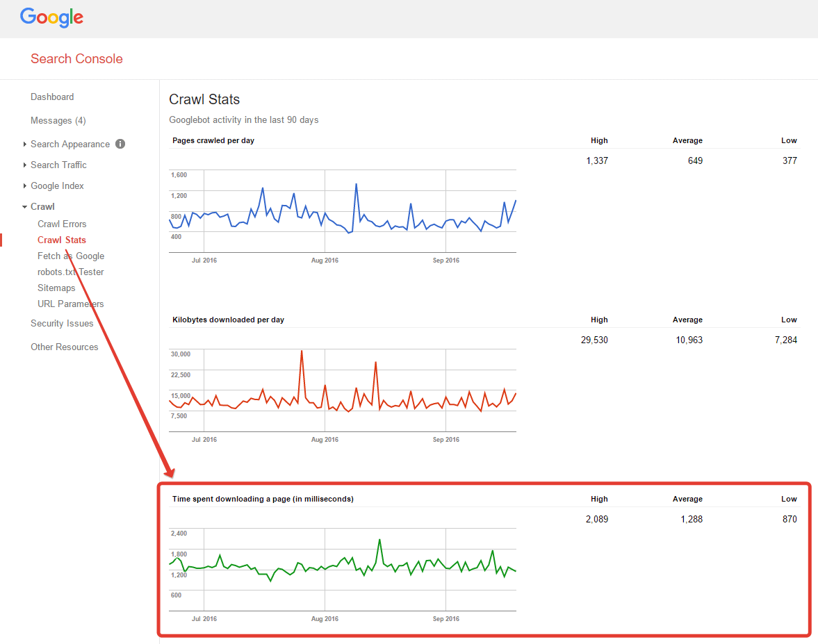Open robots.txt Tester
The width and height of the screenshot is (818, 644).
click(70, 272)
